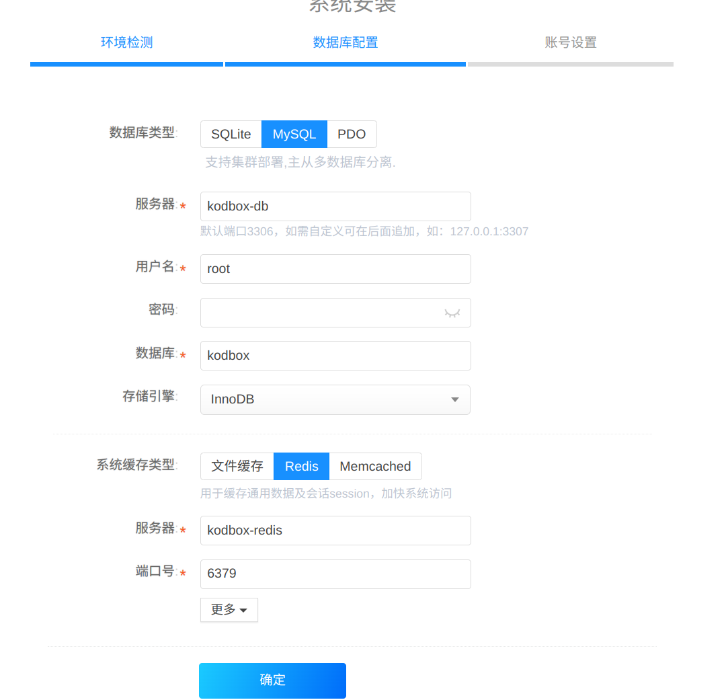Select PDO database type
728x700 pixels.
[352, 134]
